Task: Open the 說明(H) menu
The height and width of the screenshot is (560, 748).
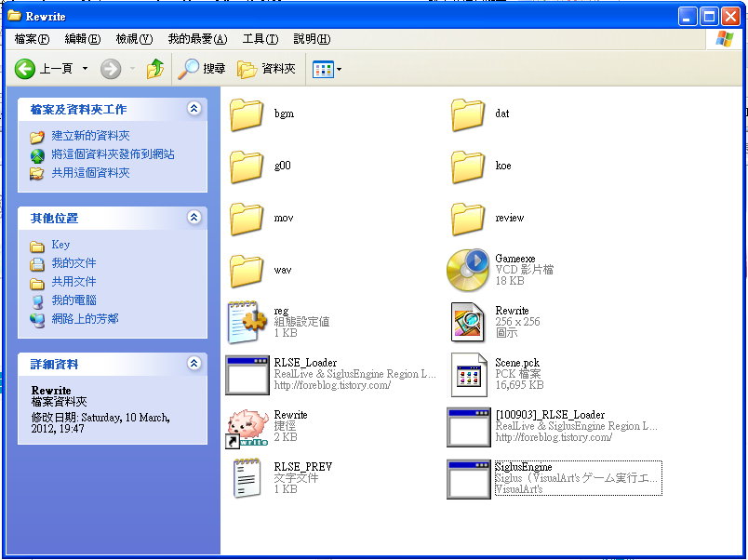Action: pyautogui.click(x=312, y=39)
